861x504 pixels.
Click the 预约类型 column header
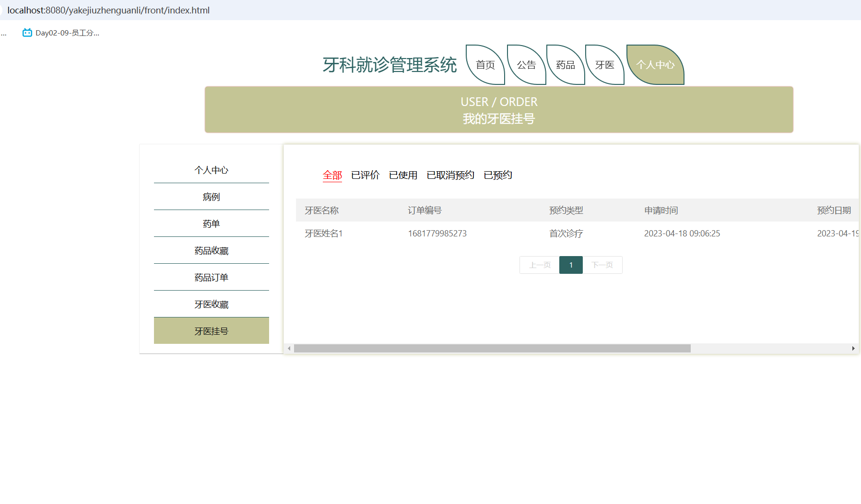tap(566, 210)
